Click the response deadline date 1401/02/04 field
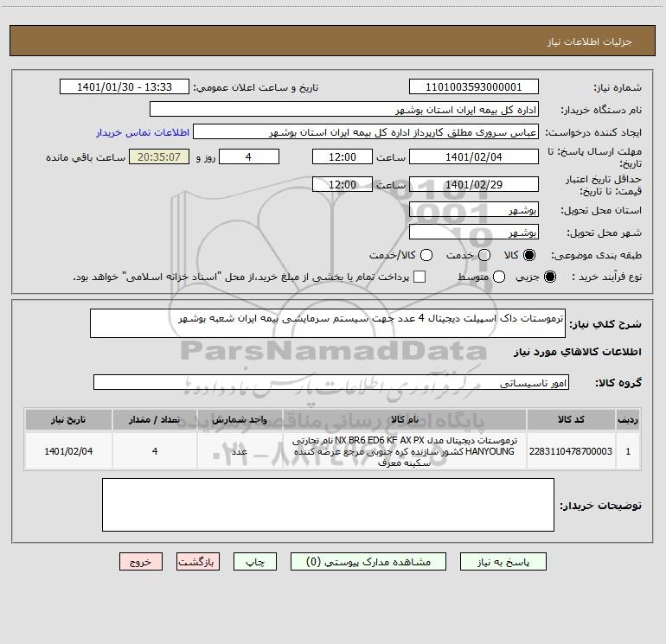The width and height of the screenshot is (666, 644). (474, 157)
